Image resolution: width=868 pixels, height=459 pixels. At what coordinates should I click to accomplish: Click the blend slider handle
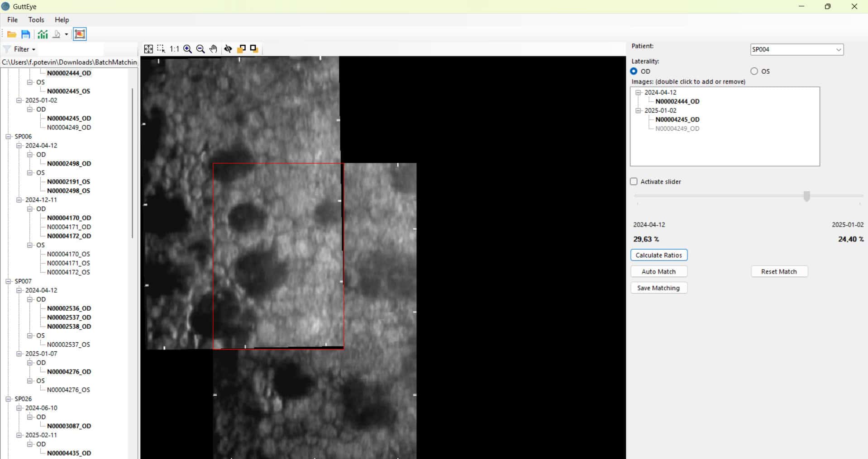(806, 196)
